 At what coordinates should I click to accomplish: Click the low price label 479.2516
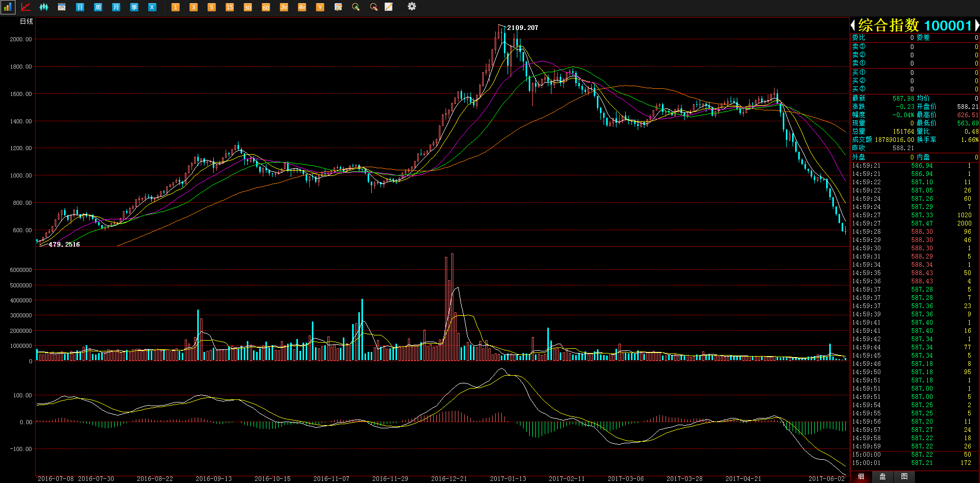[x=64, y=245]
